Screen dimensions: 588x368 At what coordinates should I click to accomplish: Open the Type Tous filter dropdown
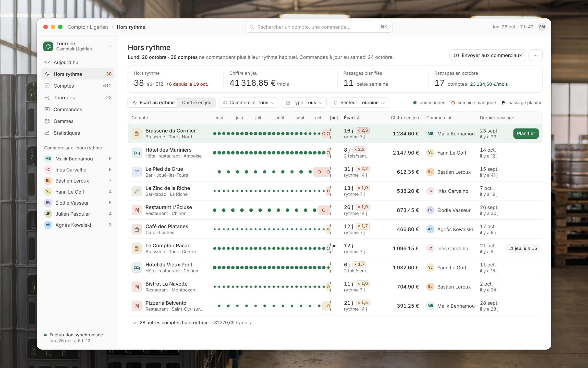304,103
